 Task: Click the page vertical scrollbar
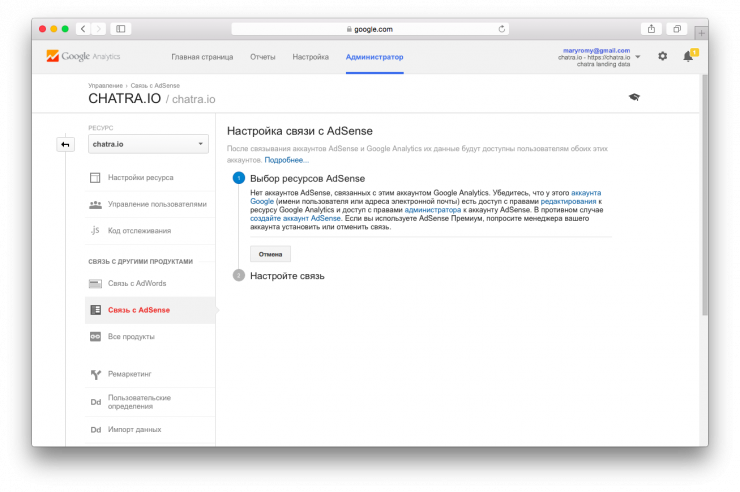click(x=704, y=200)
